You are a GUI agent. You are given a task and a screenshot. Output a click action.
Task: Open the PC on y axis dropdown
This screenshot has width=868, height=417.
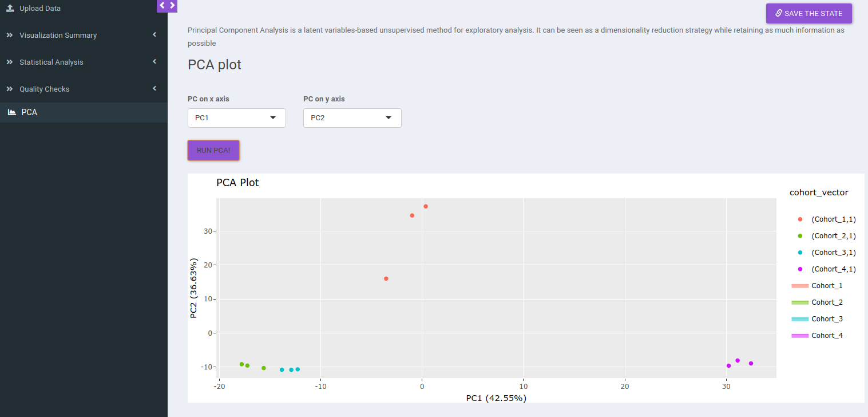[x=352, y=118]
